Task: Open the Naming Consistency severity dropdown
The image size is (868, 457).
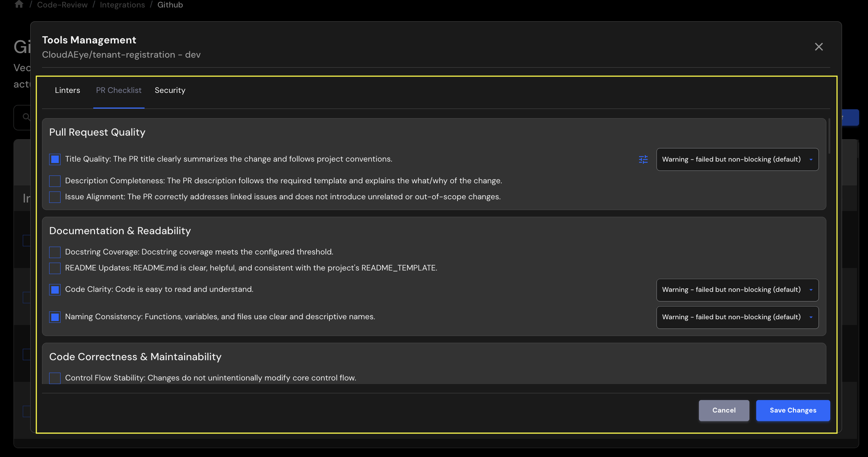Action: coord(737,317)
